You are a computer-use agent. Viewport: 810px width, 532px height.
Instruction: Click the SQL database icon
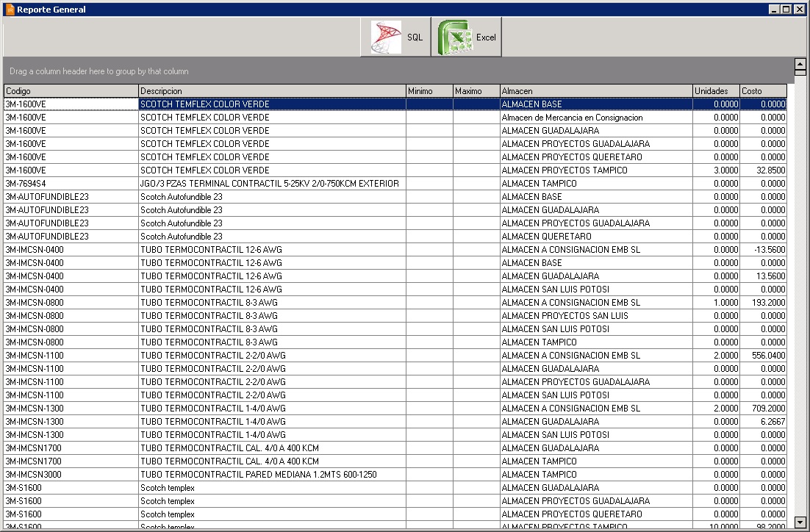click(x=386, y=37)
